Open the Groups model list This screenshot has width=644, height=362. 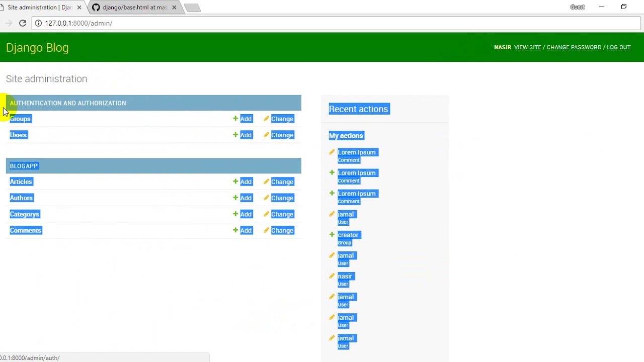(21, 119)
